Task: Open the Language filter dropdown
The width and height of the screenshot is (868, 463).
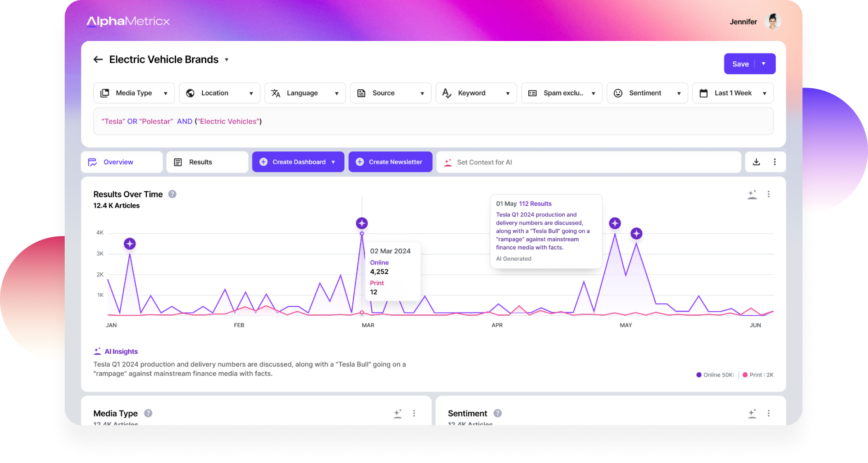Action: tap(305, 93)
